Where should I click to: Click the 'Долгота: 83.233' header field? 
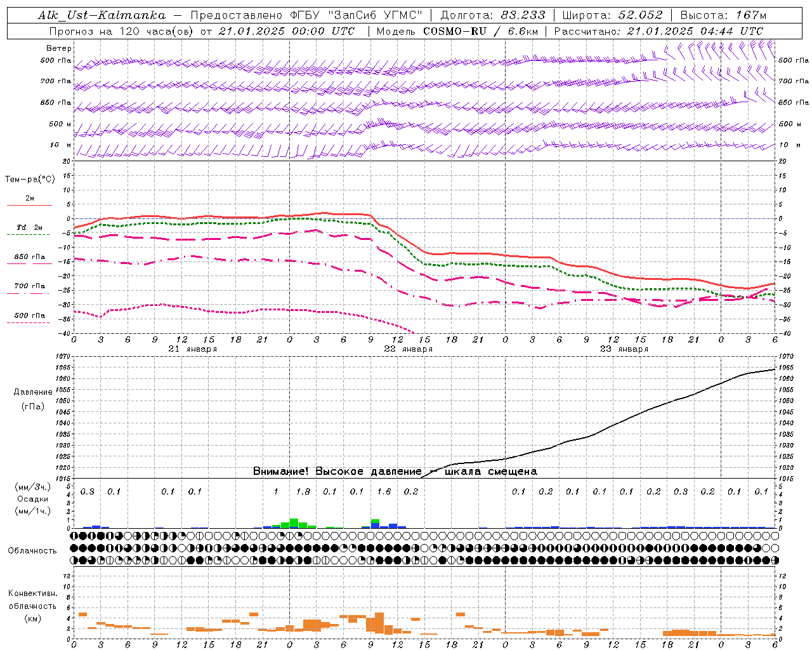[x=493, y=15]
